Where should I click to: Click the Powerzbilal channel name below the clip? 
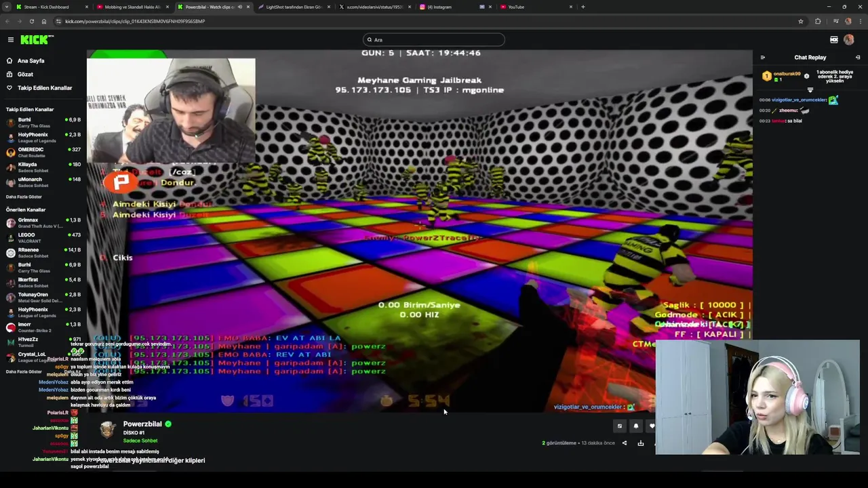point(142,424)
